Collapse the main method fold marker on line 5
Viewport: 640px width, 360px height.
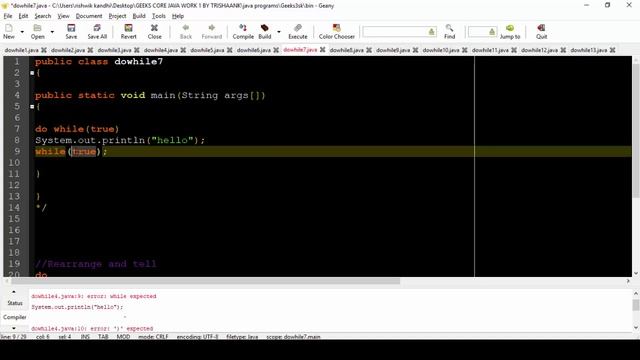32,107
